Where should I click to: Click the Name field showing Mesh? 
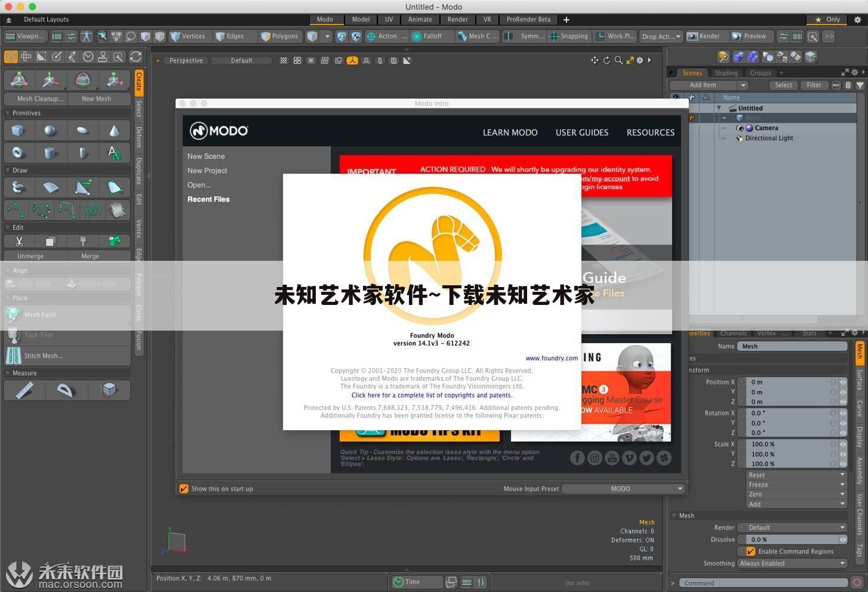pyautogui.click(x=792, y=346)
